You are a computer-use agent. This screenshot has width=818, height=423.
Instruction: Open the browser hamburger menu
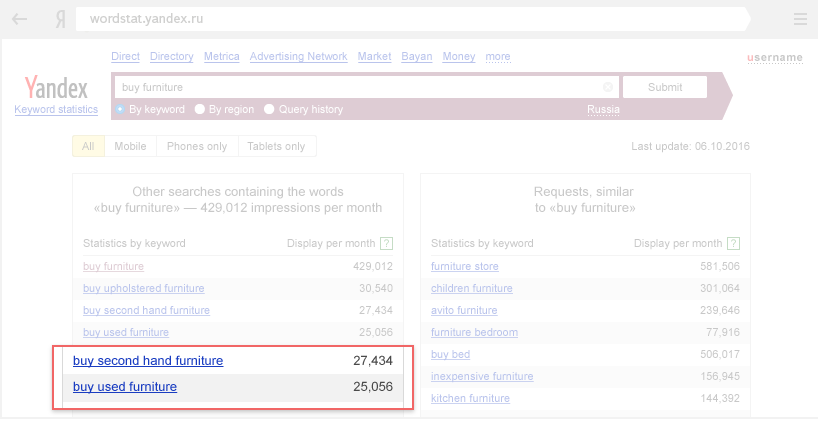(x=800, y=19)
